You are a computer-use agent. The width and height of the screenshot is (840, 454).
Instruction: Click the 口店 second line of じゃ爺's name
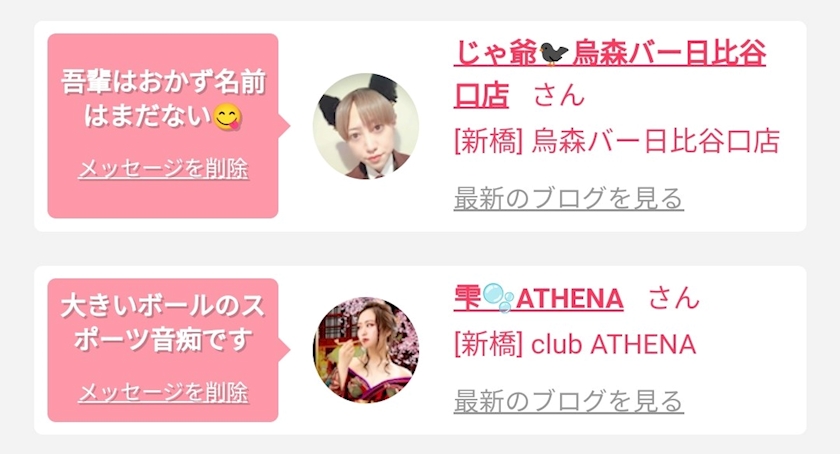(x=481, y=95)
